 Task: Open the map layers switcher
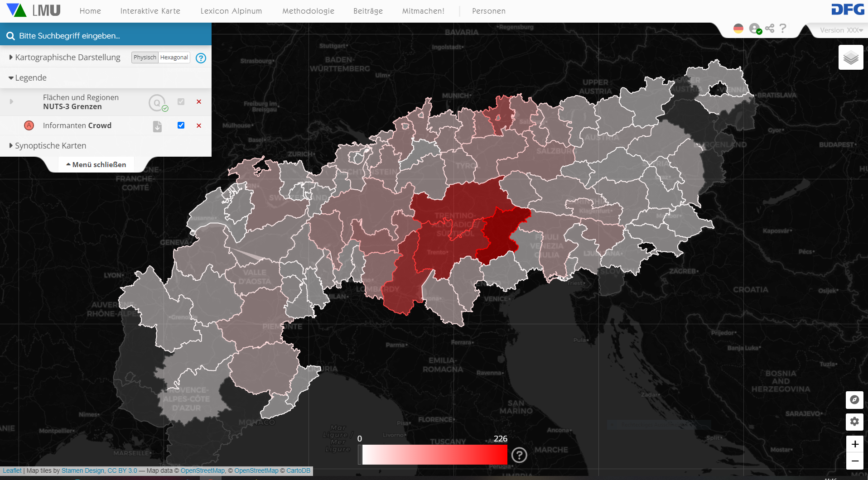(x=850, y=58)
